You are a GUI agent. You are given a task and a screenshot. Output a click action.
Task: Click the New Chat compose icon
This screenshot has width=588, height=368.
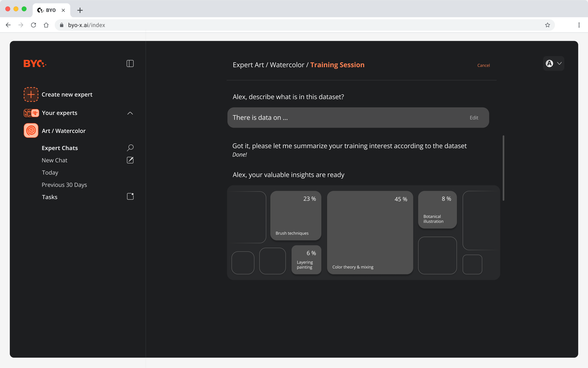coord(130,160)
